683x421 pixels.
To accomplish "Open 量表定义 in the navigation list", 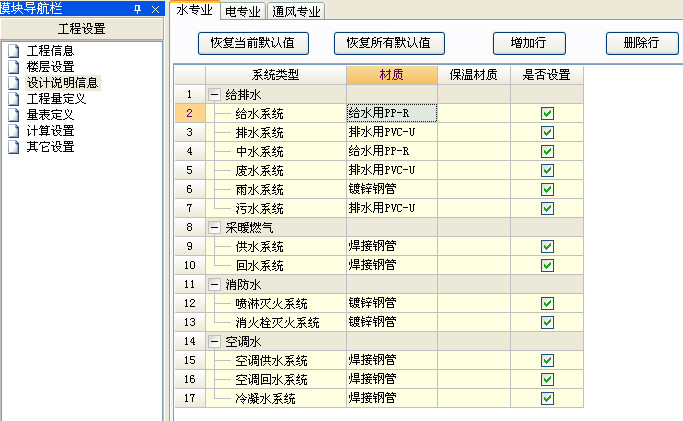I will click(x=51, y=115).
